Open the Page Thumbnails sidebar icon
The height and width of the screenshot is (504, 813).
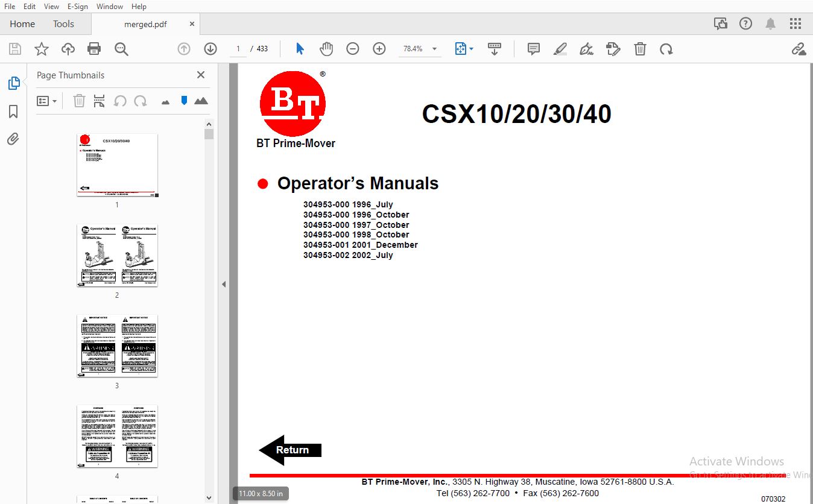[13, 83]
